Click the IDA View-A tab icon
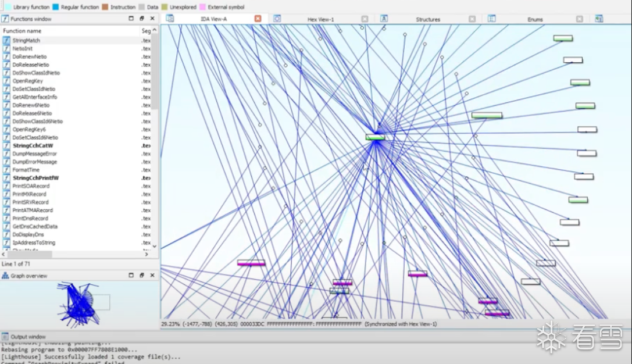Viewport: 632px width, 364px height. (x=170, y=19)
